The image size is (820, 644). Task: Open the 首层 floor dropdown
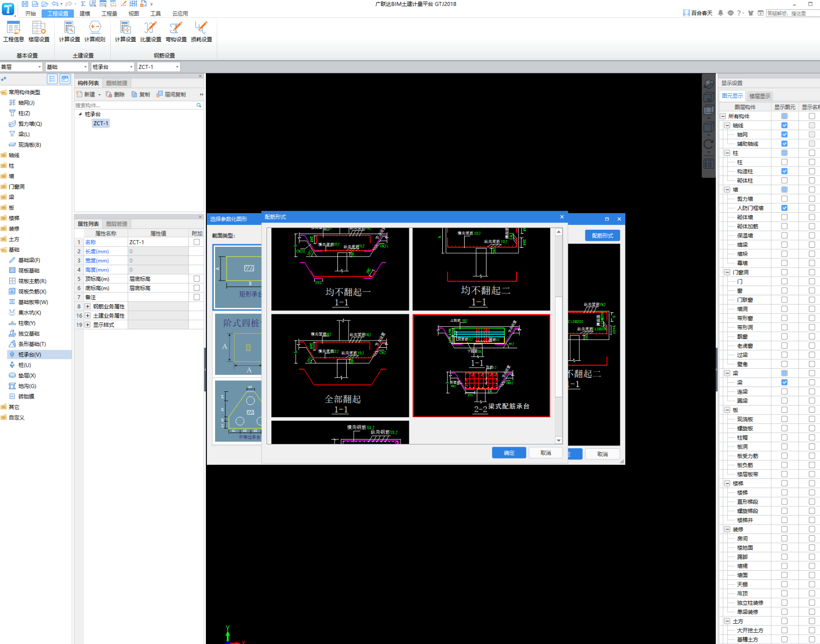click(21, 67)
